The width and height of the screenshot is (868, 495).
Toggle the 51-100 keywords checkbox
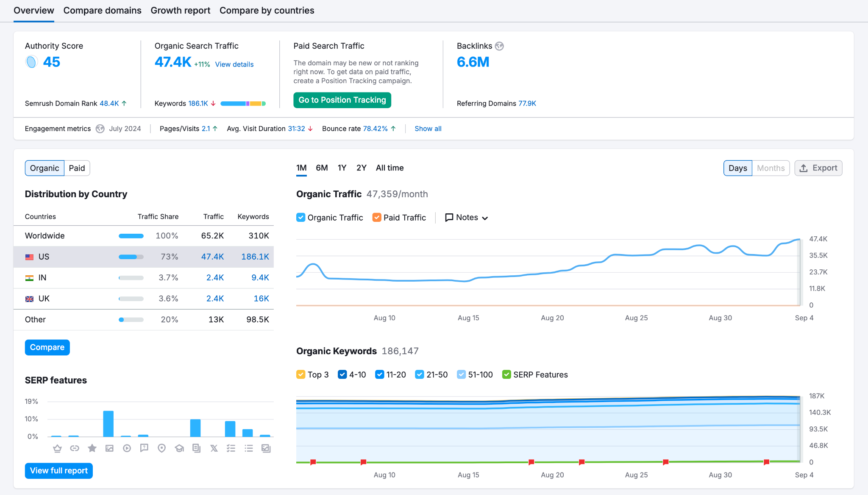tap(461, 375)
